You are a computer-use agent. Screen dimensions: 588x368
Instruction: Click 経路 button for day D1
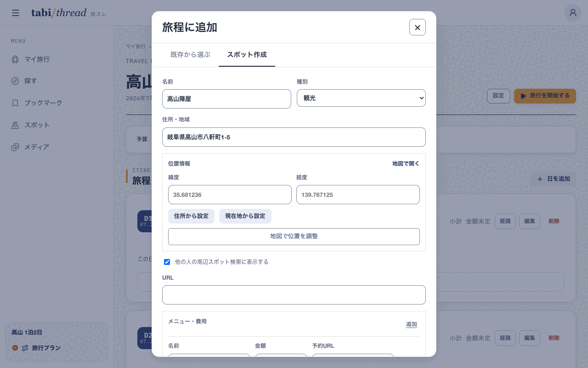point(505,221)
